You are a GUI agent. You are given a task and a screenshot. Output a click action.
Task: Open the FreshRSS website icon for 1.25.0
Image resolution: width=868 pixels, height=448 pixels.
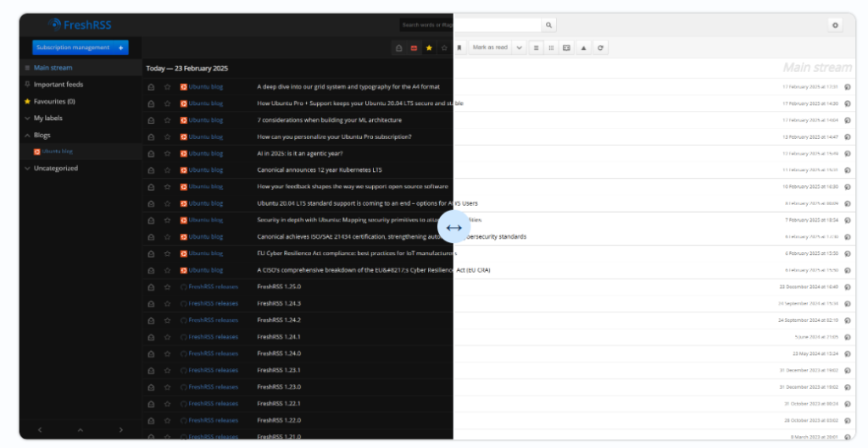[x=847, y=287]
